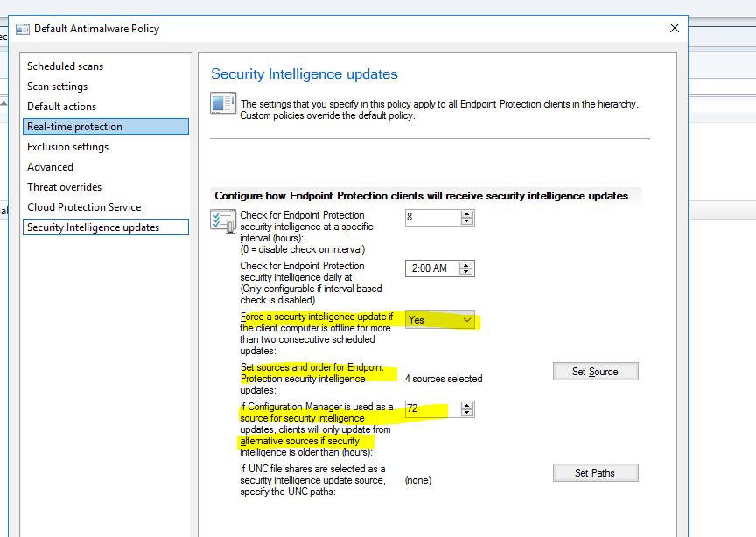This screenshot has width=756, height=537.
Task: Open Exclusion settings section
Action: coord(68,147)
